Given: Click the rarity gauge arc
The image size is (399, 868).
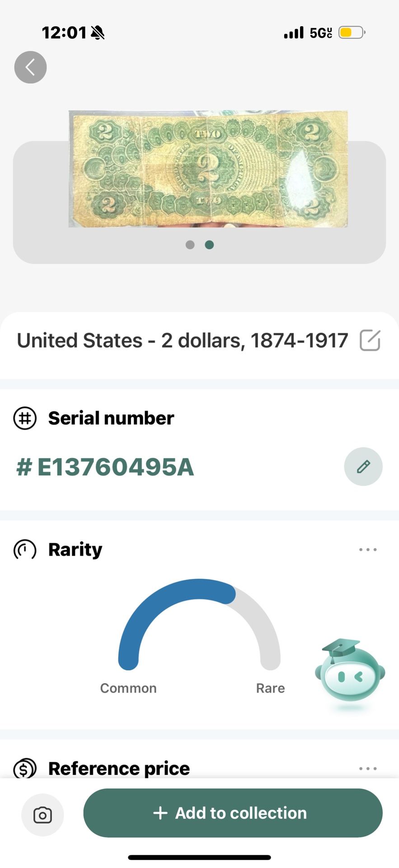Looking at the screenshot, I should 199,624.
